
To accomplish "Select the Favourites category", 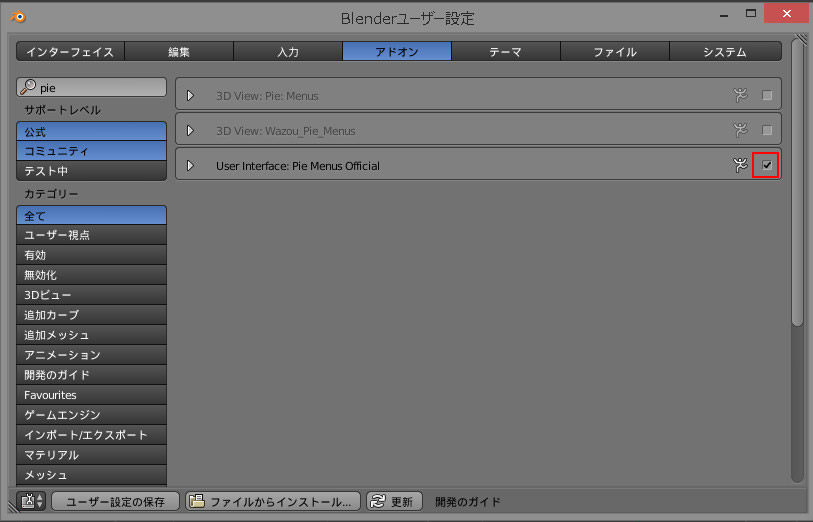I will (x=91, y=395).
